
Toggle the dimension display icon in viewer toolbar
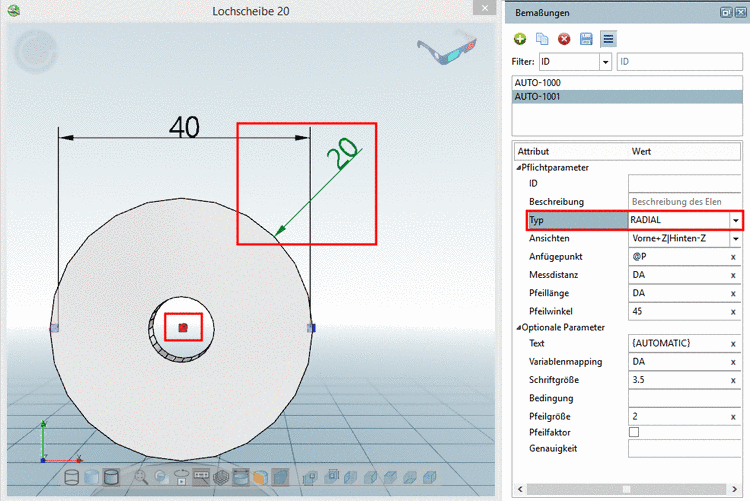pos(201,477)
